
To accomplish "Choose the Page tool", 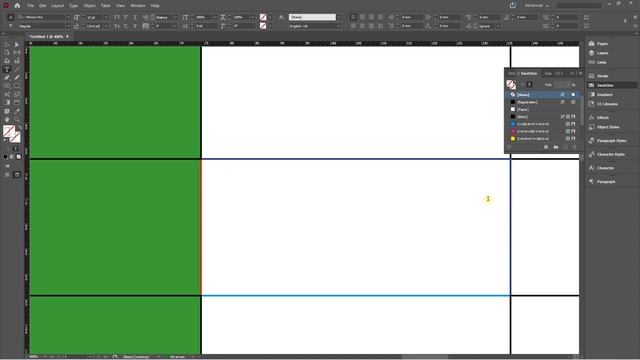I will [7, 53].
